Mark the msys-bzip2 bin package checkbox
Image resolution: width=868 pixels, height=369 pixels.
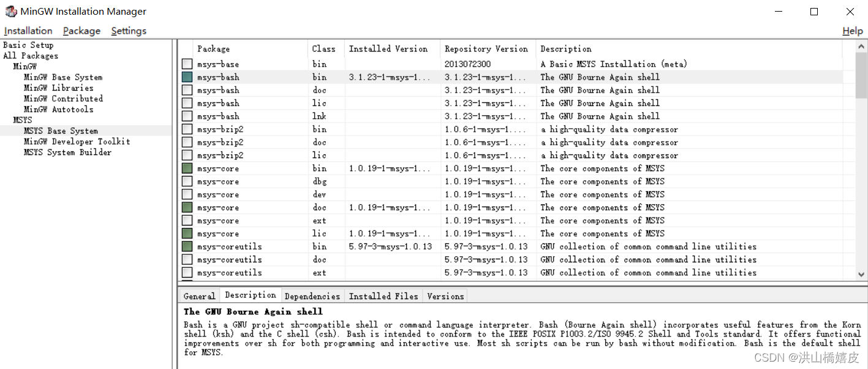point(187,129)
